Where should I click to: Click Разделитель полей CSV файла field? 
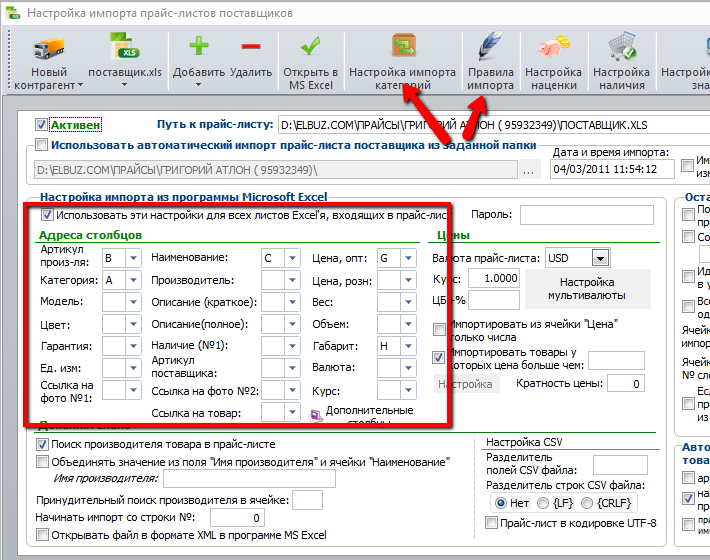click(x=620, y=465)
